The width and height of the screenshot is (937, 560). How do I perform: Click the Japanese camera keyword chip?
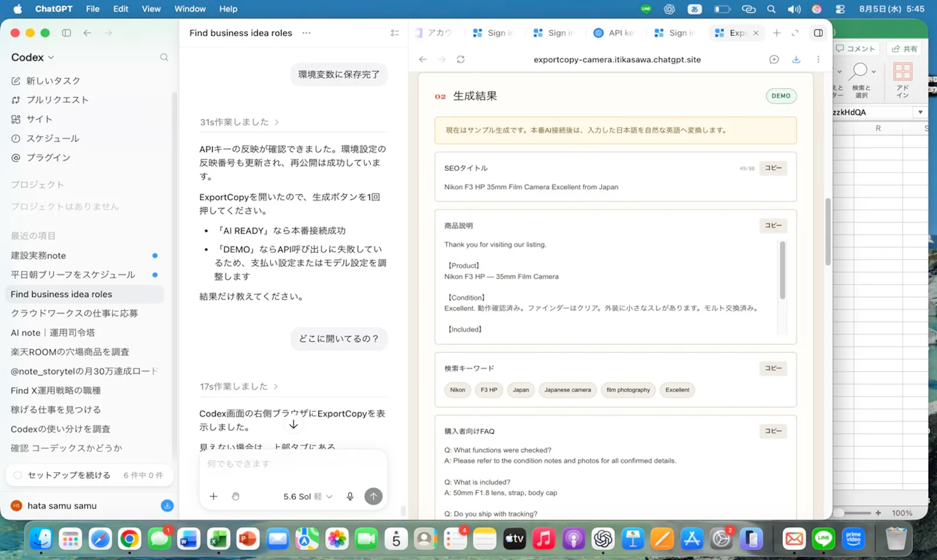[567, 390]
